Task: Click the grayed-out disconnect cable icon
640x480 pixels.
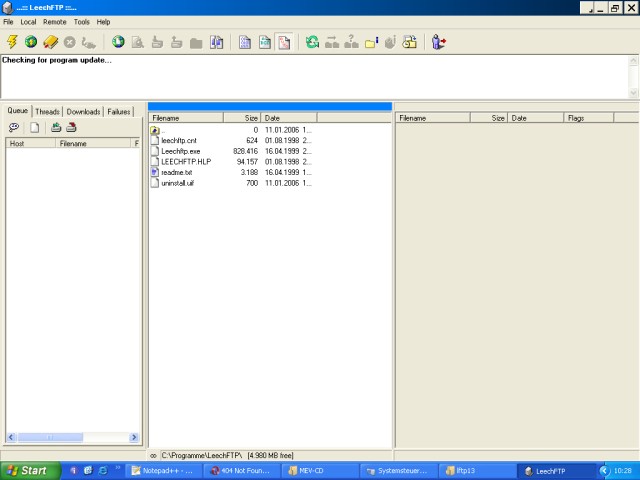Action: coord(89,42)
